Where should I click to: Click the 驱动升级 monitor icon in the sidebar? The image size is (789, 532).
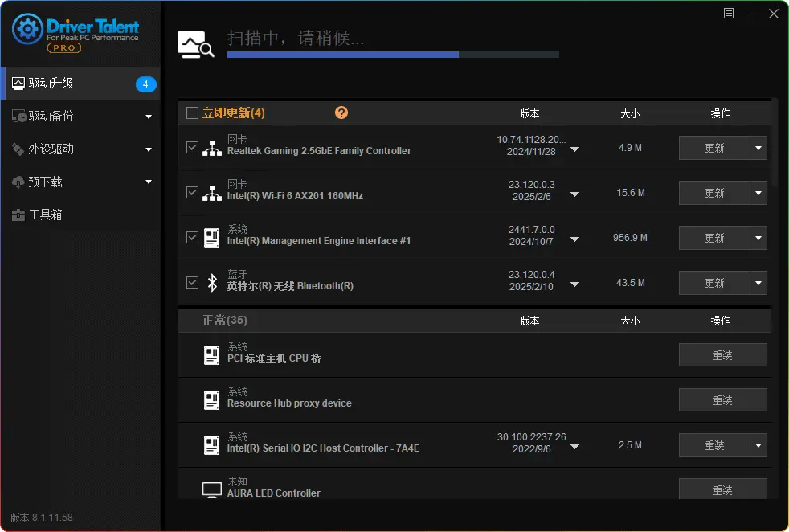18,84
